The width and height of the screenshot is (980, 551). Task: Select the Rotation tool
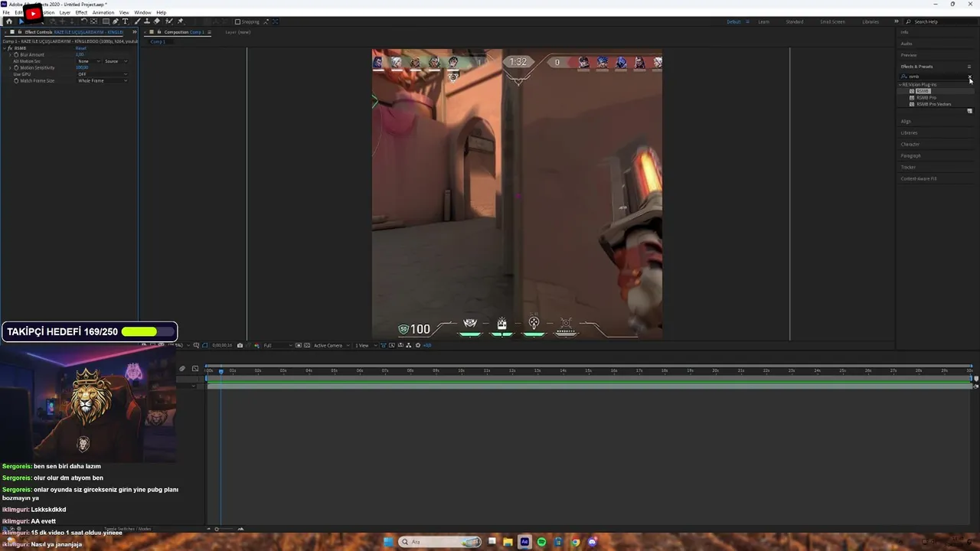pyautogui.click(x=83, y=21)
